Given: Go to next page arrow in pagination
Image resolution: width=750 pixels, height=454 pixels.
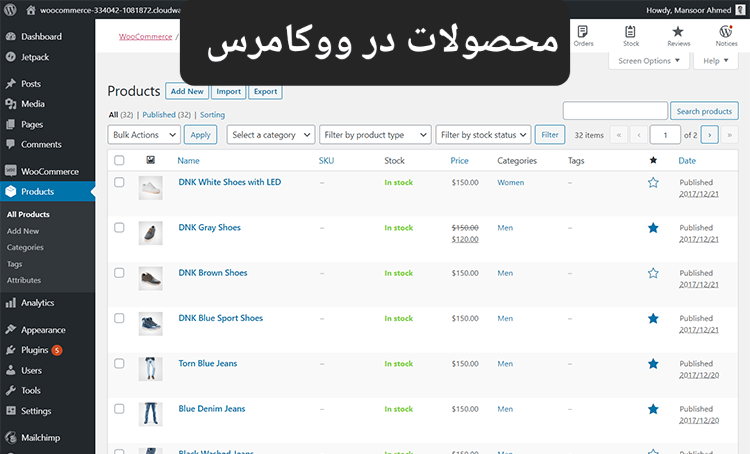Looking at the screenshot, I should [x=709, y=135].
